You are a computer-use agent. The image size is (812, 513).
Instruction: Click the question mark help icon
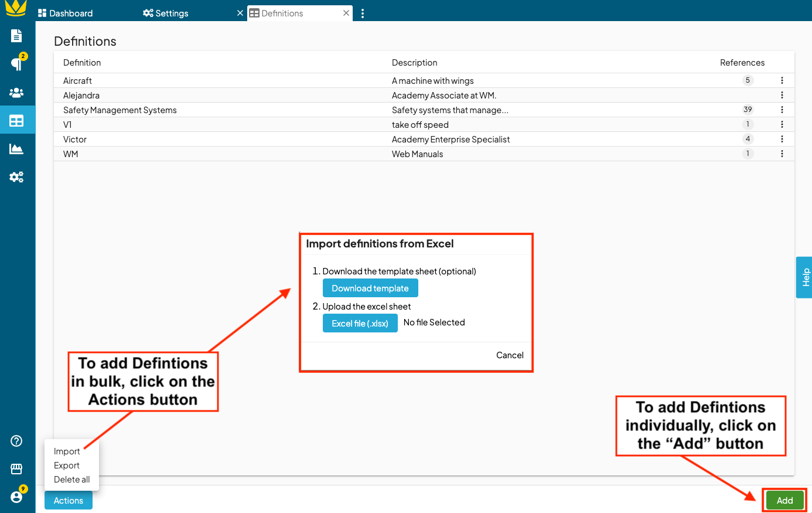pyautogui.click(x=16, y=441)
